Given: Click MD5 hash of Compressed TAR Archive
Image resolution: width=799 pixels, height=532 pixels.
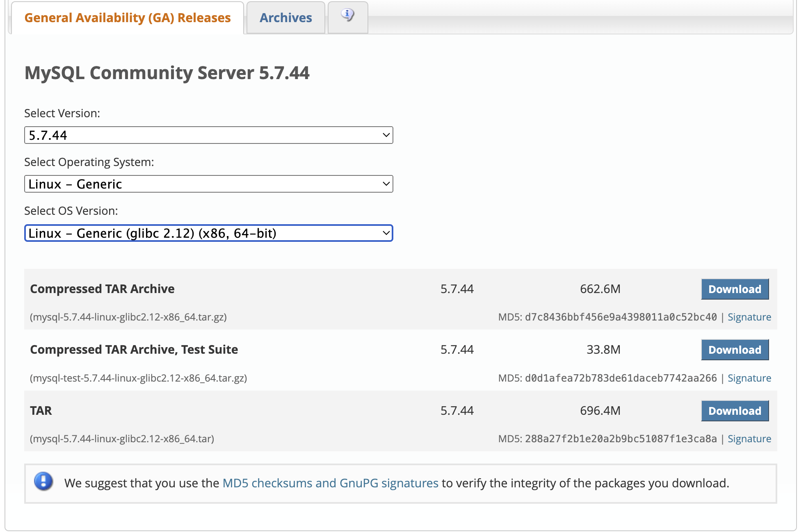Looking at the screenshot, I should coord(621,317).
